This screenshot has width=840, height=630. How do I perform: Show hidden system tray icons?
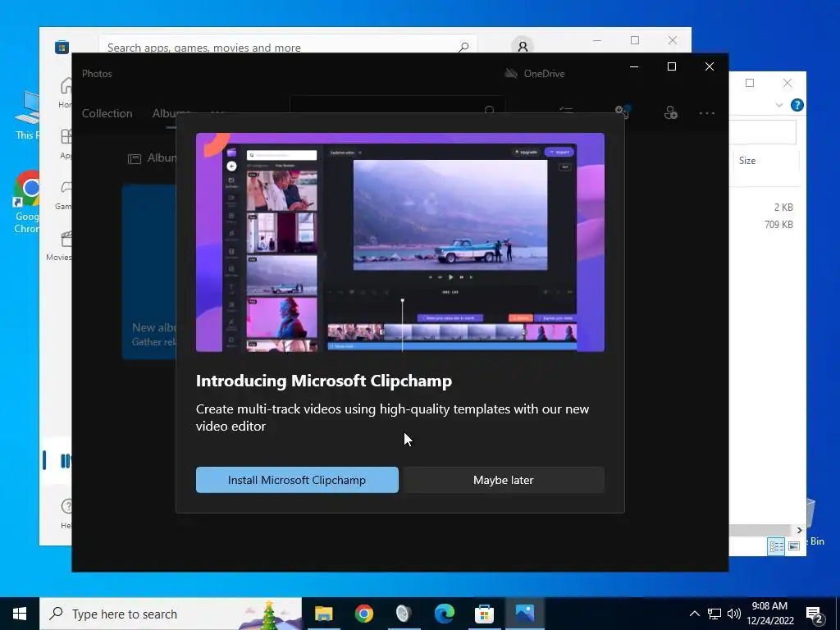click(x=694, y=614)
